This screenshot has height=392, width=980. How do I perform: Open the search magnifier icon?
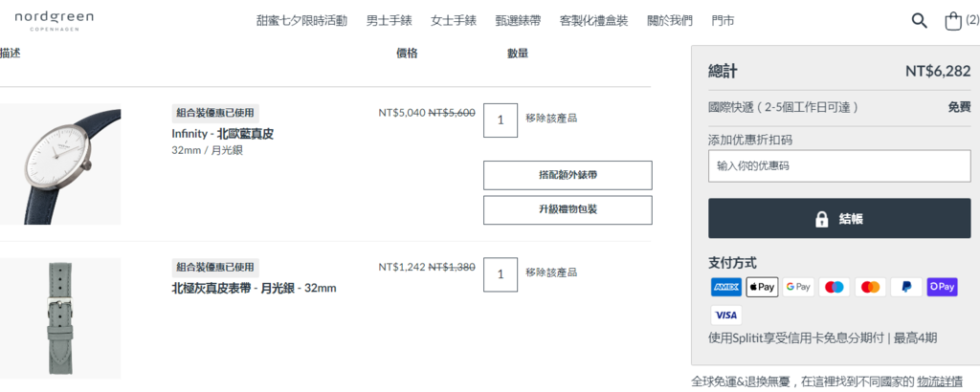919,21
